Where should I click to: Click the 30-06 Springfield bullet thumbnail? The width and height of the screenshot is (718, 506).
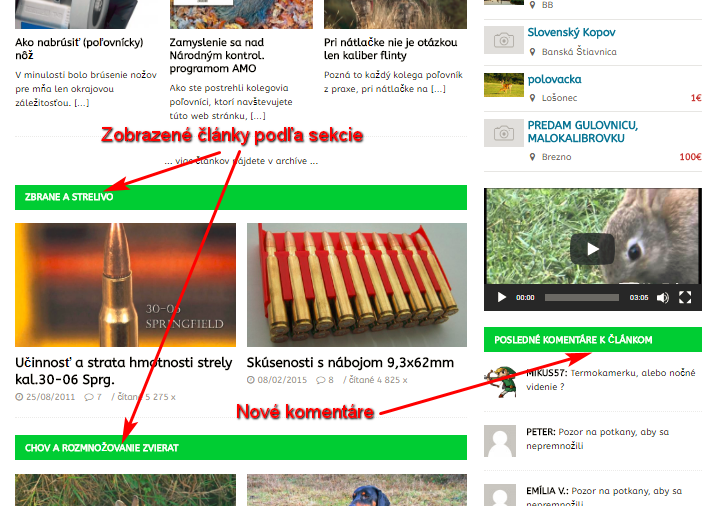point(125,285)
